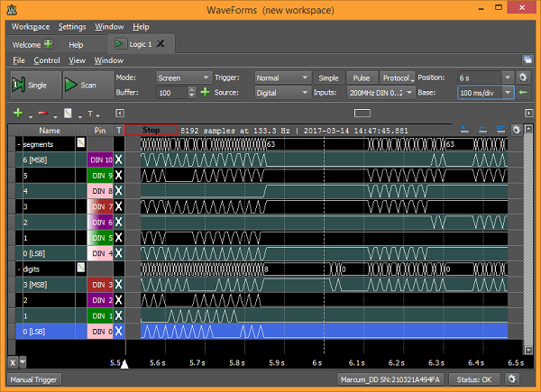This screenshot has width=541, height=392.
Task: Click the second blue cursor icon
Action: coord(482,130)
